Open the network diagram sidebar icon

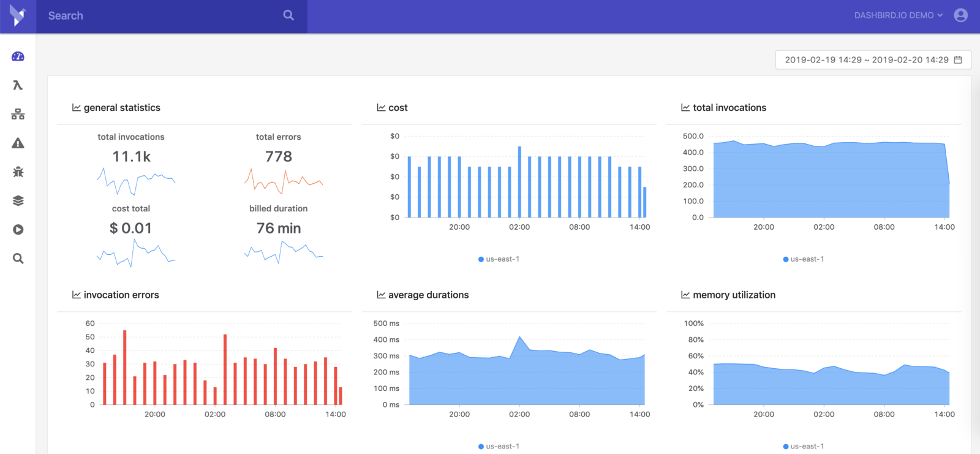(18, 114)
